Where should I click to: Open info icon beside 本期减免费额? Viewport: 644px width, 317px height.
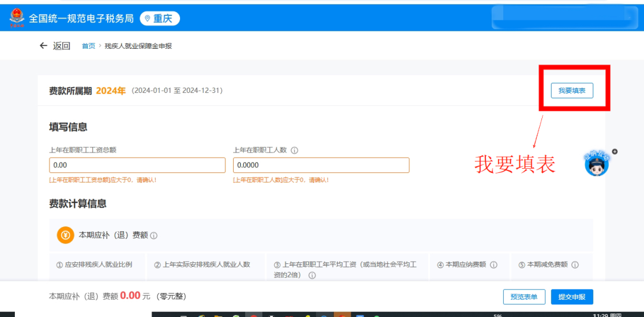coord(575,265)
